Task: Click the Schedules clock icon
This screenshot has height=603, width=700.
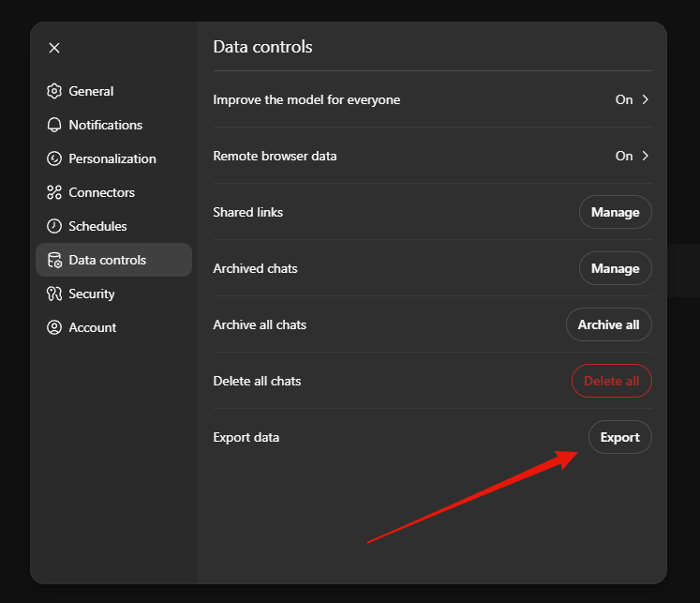Action: (x=53, y=226)
